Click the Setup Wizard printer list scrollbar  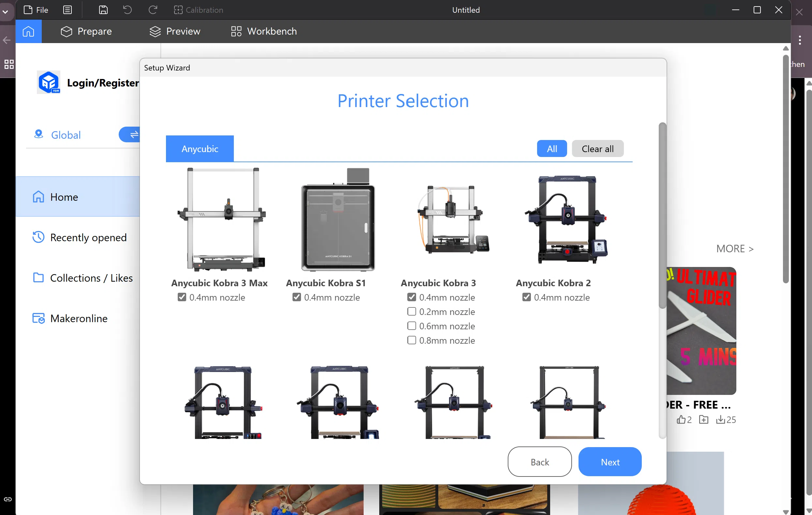pyautogui.click(x=662, y=215)
